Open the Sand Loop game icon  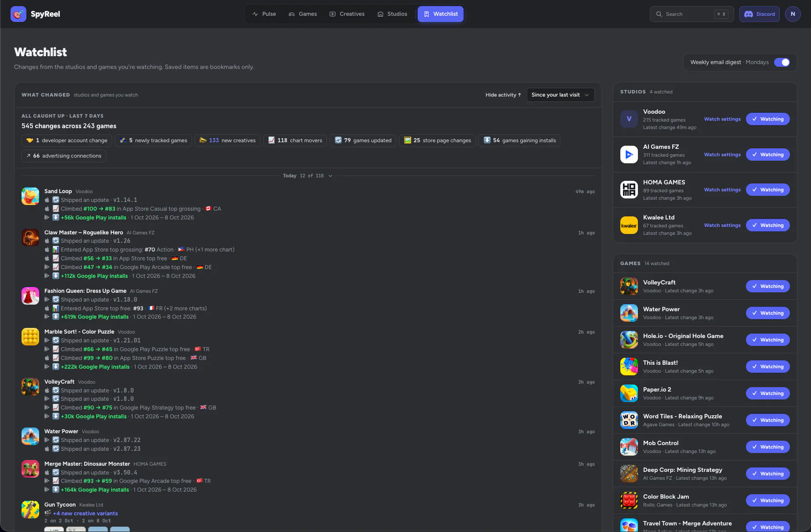click(x=30, y=196)
